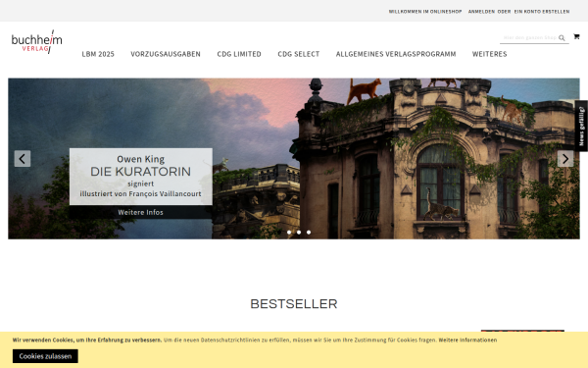Open Allgemeines Verlagsprogramm menu
The width and height of the screenshot is (588, 368).
pos(396,54)
